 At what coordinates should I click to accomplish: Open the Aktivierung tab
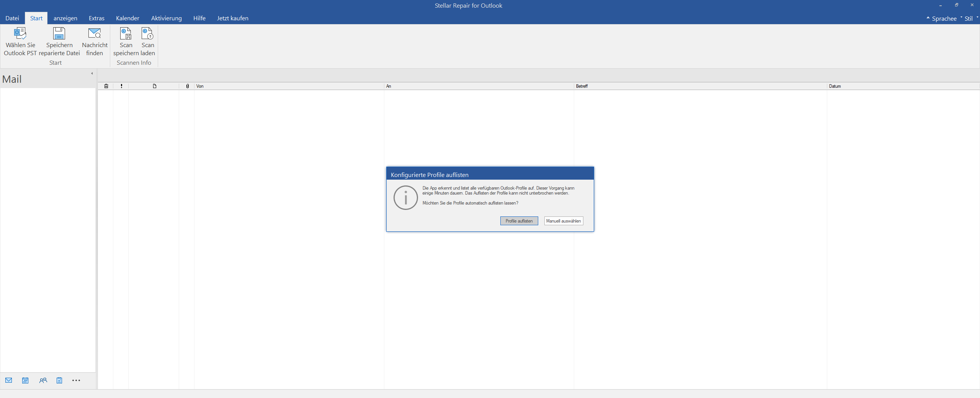point(167,18)
